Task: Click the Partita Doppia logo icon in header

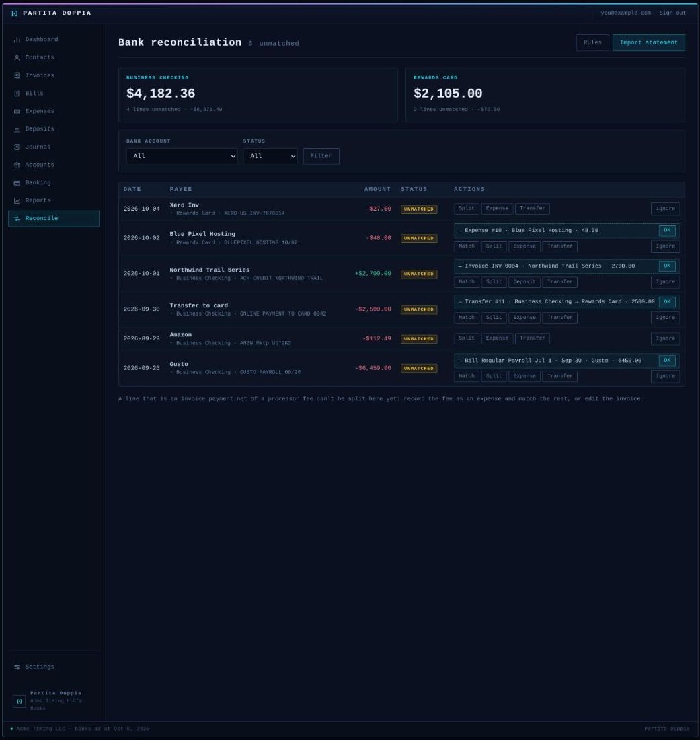Action: tap(14, 13)
